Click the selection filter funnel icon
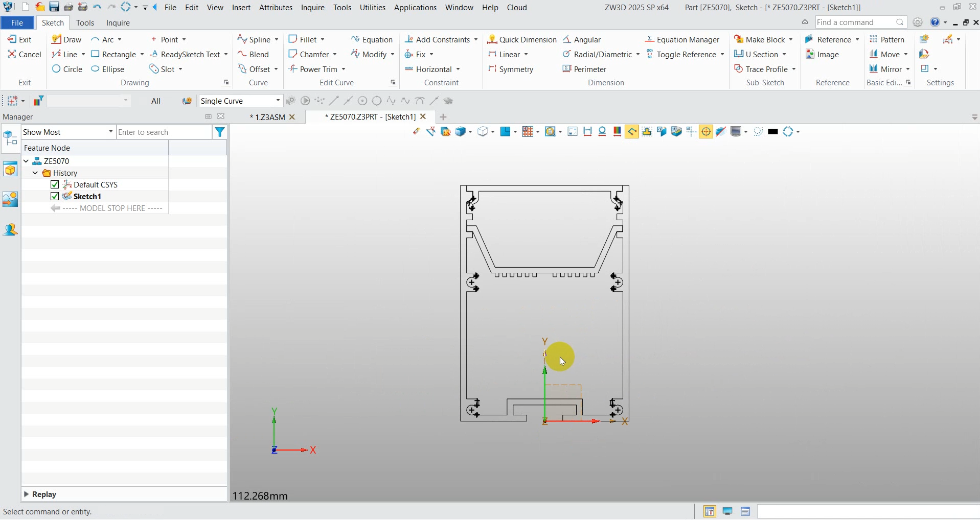The height and width of the screenshot is (520, 980). (220, 132)
